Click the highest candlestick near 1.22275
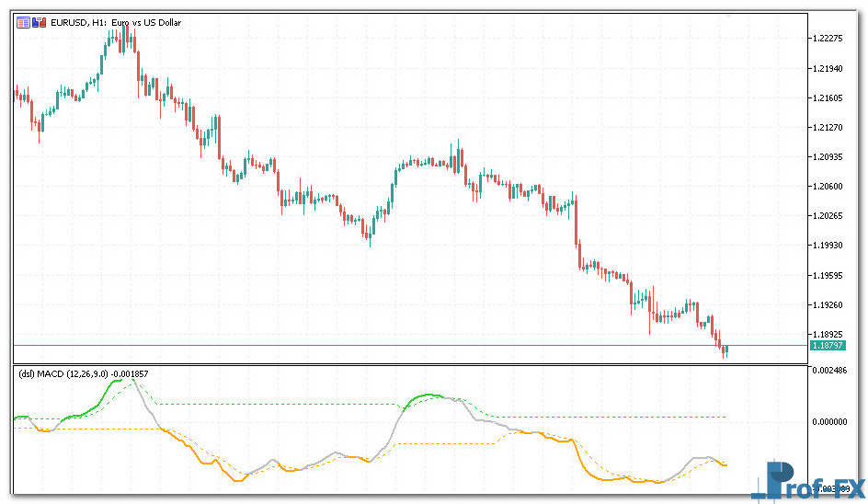Viewport: 868px width, 504px height. [126, 35]
